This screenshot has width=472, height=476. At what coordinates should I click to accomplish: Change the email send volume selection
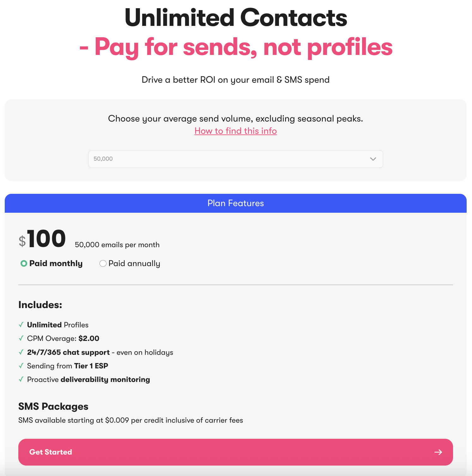[x=236, y=159]
